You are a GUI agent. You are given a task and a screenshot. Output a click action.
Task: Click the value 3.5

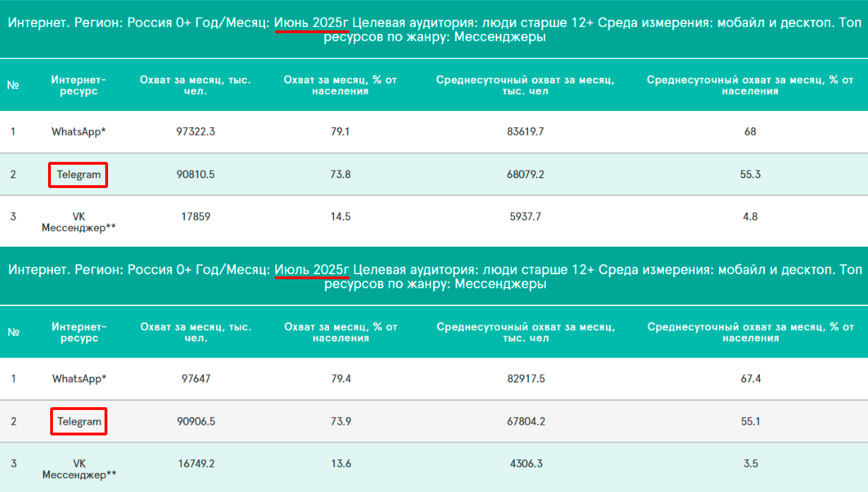750,464
